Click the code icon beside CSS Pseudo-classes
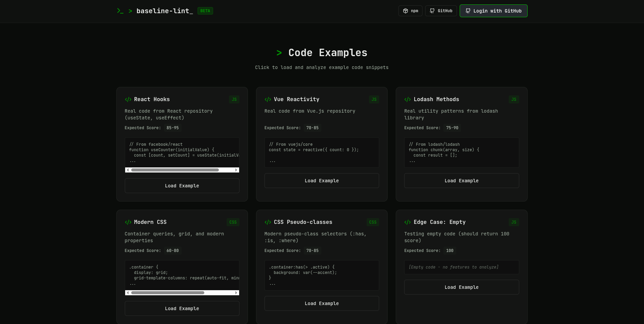Screen dimensions: 644x324 [268, 222]
